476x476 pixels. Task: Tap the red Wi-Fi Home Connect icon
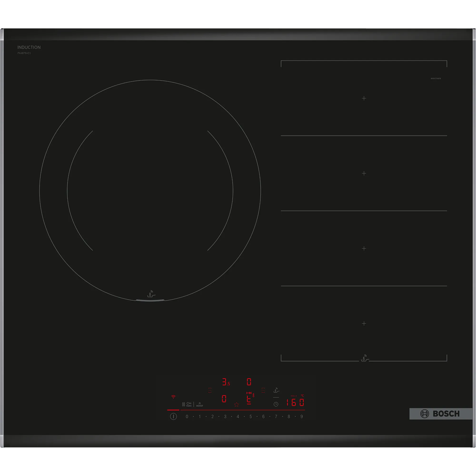tap(173, 397)
